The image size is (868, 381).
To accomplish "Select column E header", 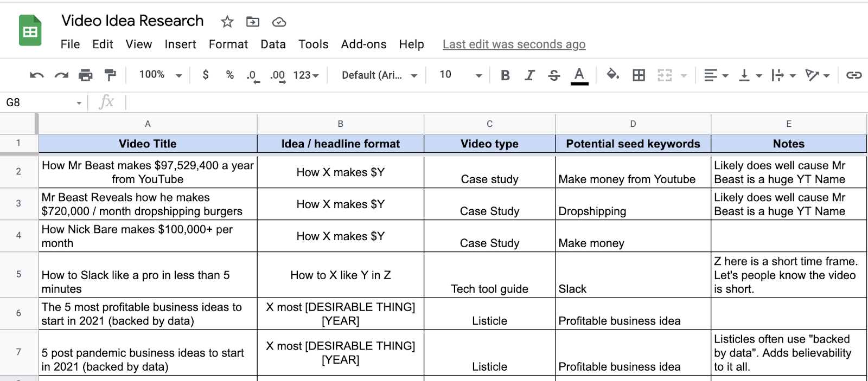I will [789, 124].
